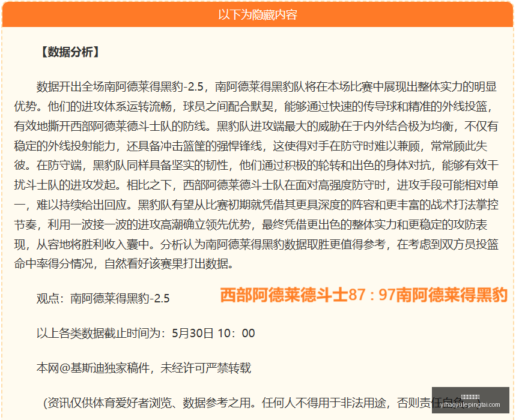Click the orange score 西部阿德莱德斗士87 : 97南阿德莱得黑豹
Image resolution: width=516 pixels, height=420 pixels.
363,295
